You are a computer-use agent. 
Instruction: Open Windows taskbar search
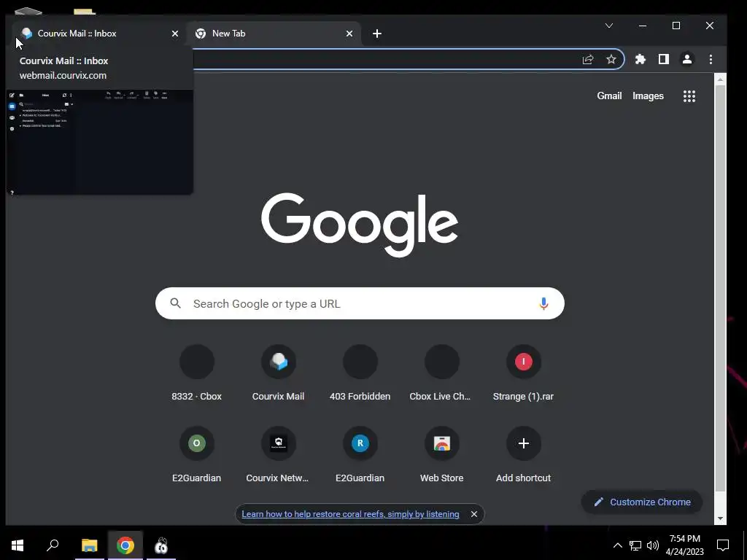[53, 545]
